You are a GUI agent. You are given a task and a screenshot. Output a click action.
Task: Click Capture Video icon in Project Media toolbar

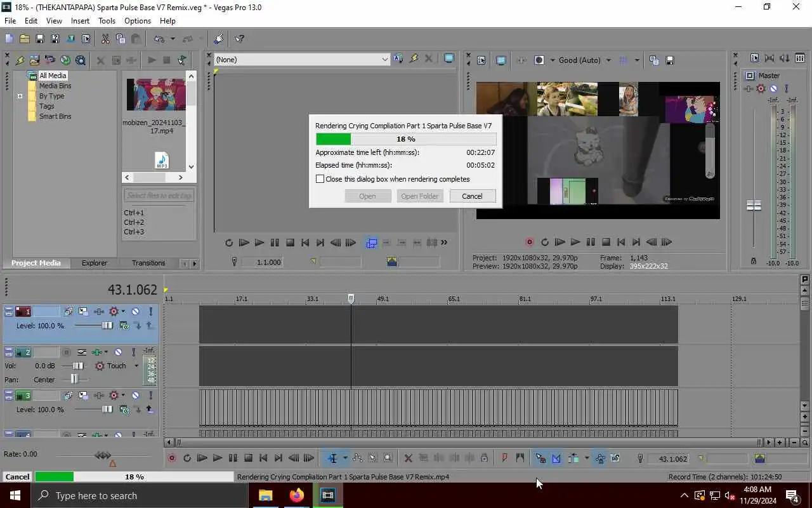point(49,60)
